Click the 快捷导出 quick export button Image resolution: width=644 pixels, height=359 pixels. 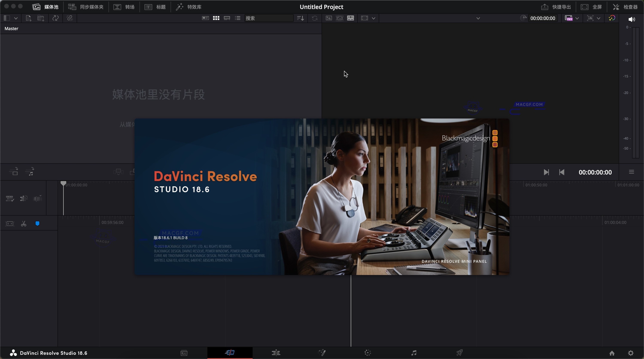pyautogui.click(x=556, y=7)
